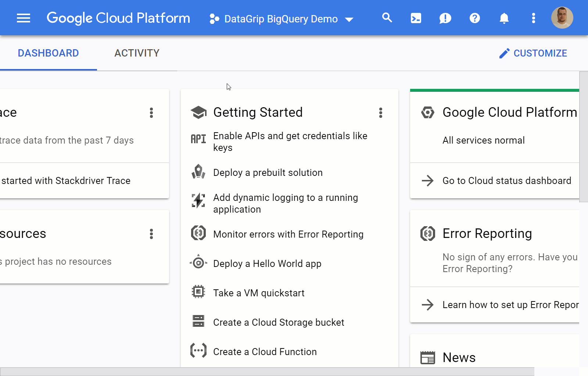Activate Cloud Shell terminal icon

416,18
